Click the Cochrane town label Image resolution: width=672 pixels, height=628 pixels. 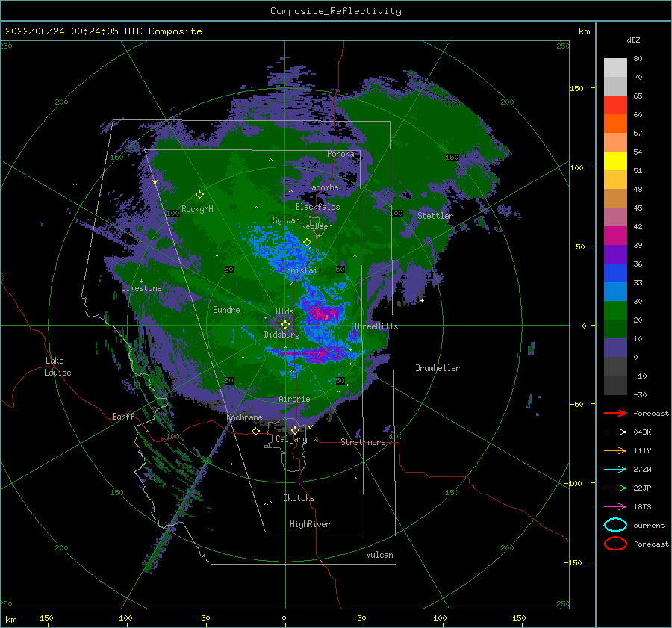(x=244, y=417)
